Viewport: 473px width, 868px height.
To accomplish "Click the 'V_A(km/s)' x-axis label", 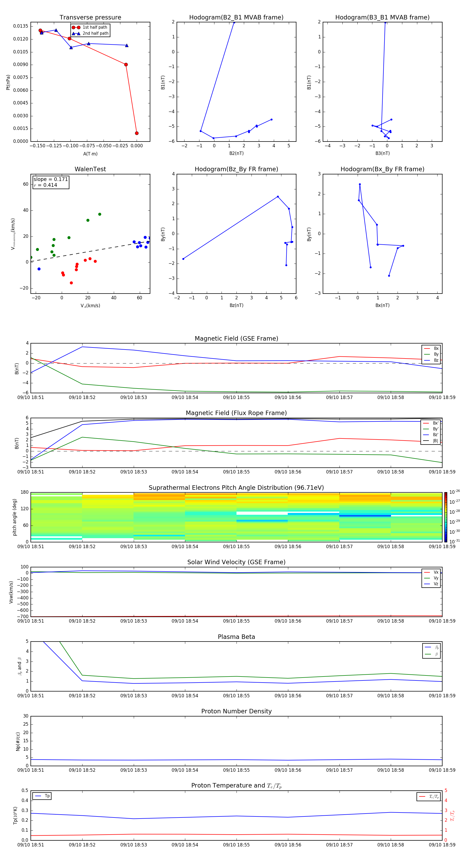I will 90,306.
